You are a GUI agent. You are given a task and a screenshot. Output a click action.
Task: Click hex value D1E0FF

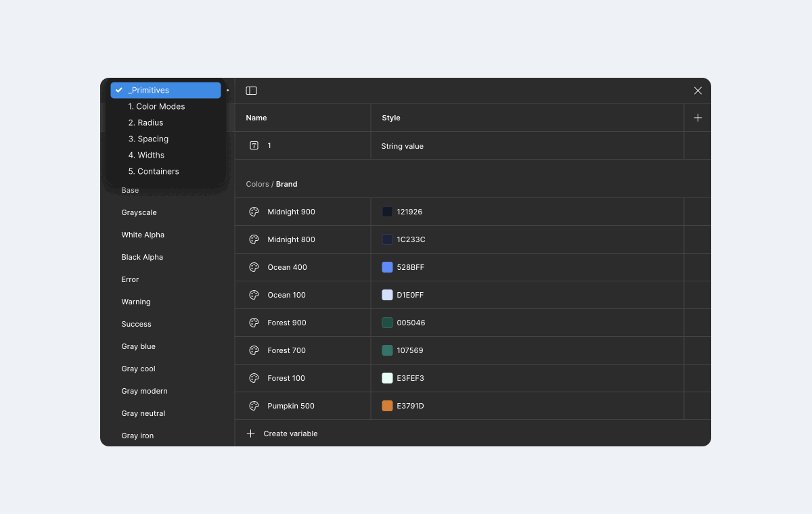point(410,295)
